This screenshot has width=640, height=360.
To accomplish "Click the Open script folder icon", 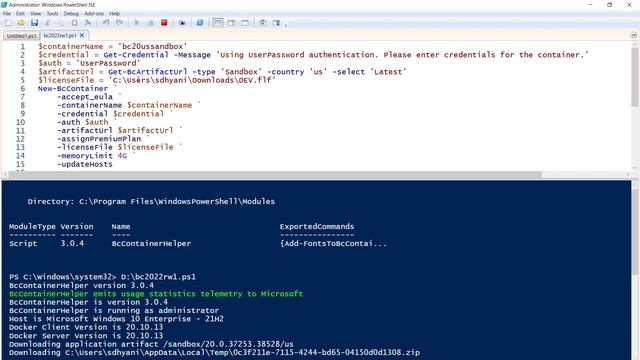I will (21, 23).
